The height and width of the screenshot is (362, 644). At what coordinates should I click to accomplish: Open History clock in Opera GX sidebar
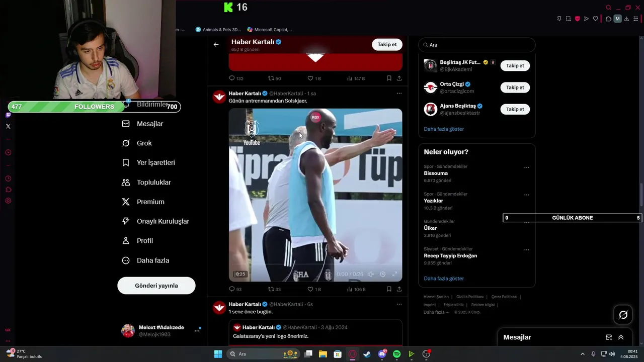tap(8, 178)
